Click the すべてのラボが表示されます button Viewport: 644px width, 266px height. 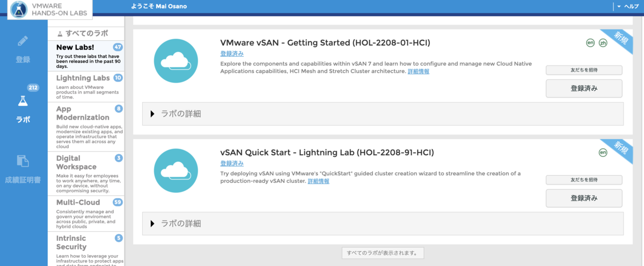383,253
